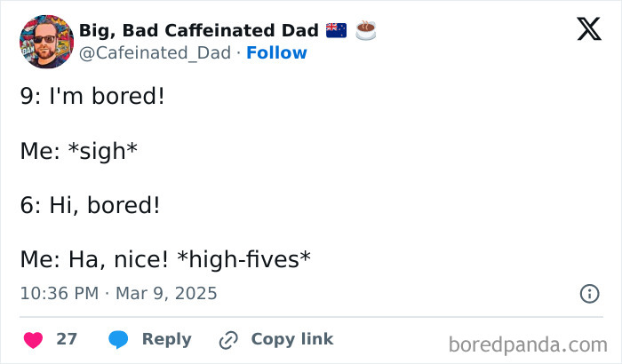The height and width of the screenshot is (364, 622).
Task: Click the chain link icon
Action: coord(228,339)
